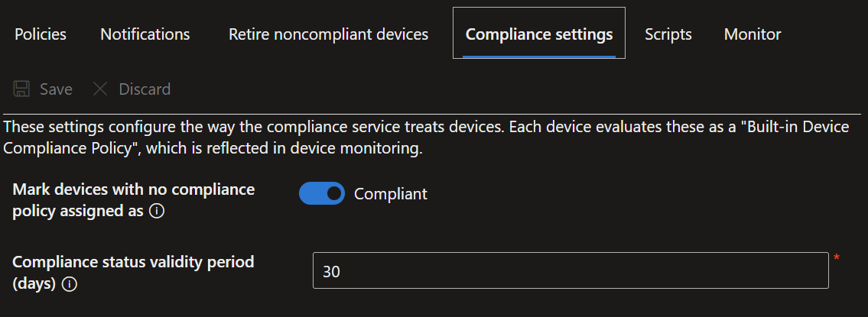The image size is (868, 317).
Task: Click 'Compliance status validity period' label
Action: [x=133, y=273]
